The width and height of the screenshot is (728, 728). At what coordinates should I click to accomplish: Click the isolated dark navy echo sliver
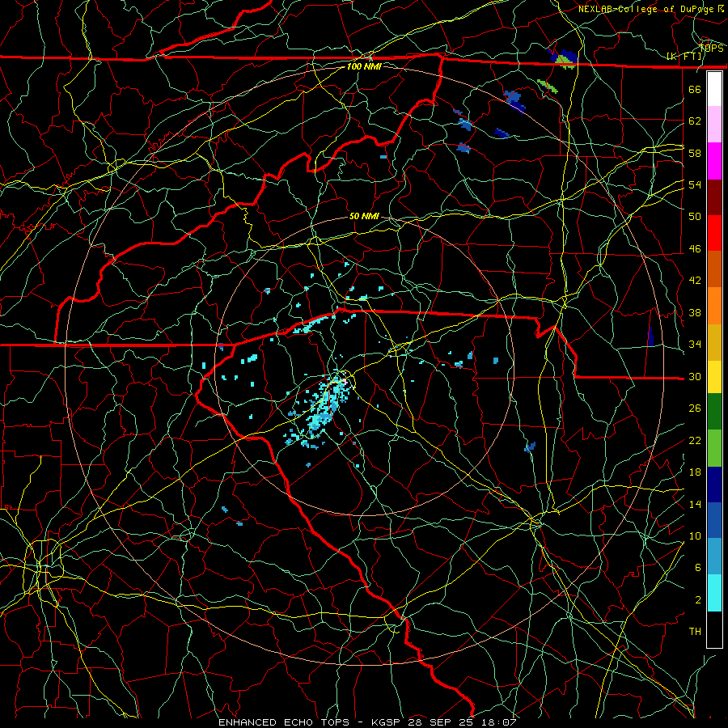coord(650,336)
